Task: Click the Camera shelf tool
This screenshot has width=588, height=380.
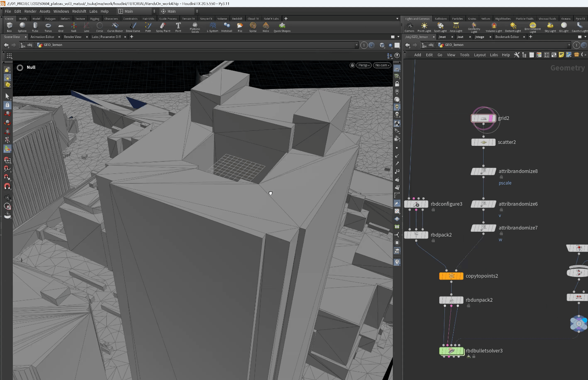Action: pyautogui.click(x=409, y=27)
